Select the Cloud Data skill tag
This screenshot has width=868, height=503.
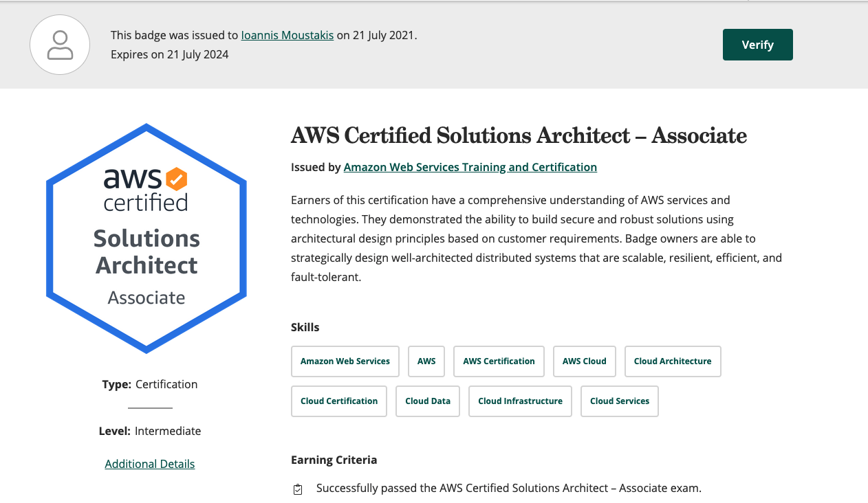428,401
